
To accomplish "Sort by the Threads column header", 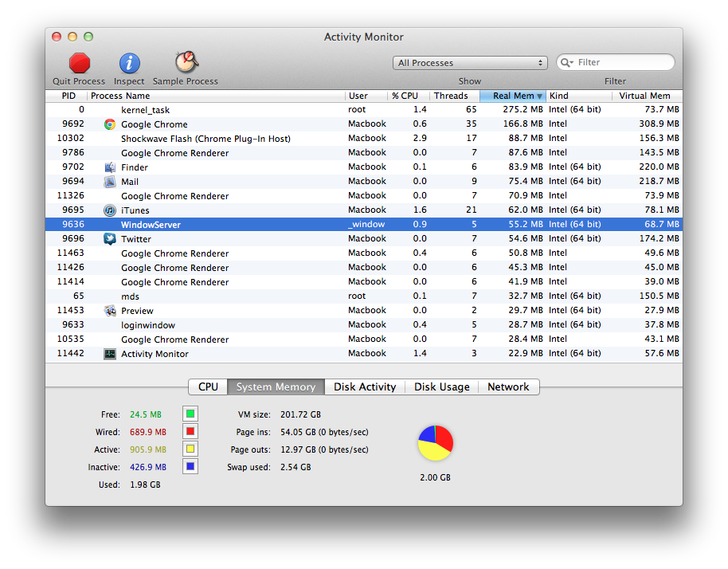I will 454,96.
